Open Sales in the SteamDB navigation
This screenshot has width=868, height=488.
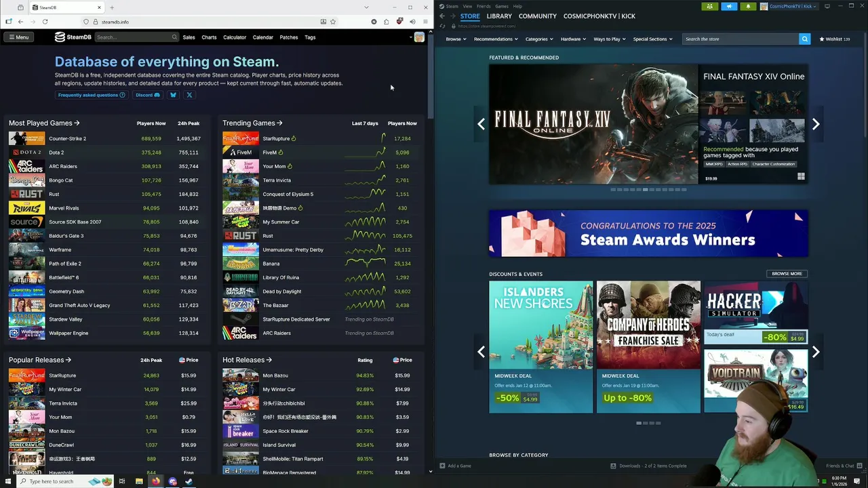(189, 37)
